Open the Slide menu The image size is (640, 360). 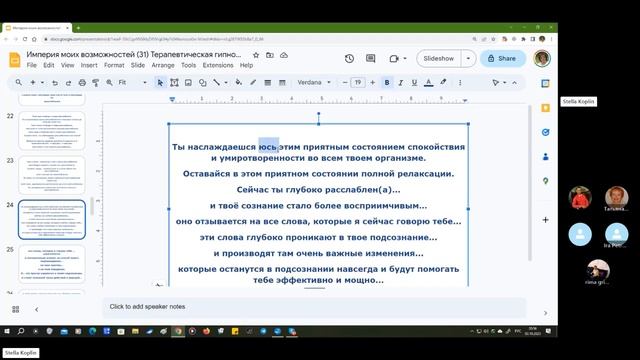(x=138, y=65)
